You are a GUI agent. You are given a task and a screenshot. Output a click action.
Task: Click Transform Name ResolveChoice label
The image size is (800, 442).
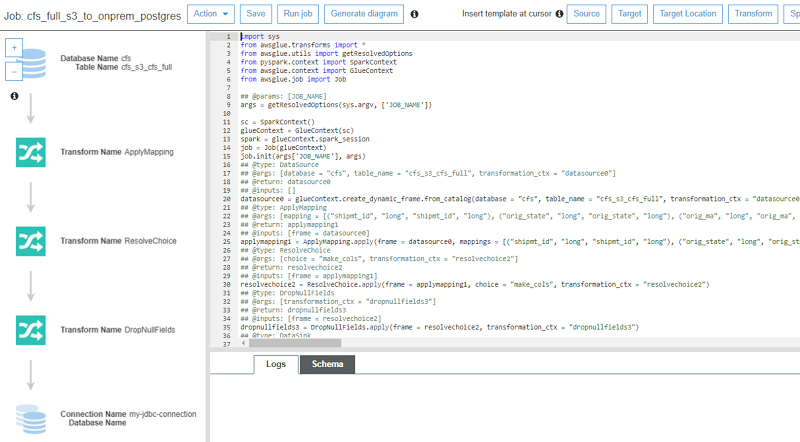coord(118,241)
